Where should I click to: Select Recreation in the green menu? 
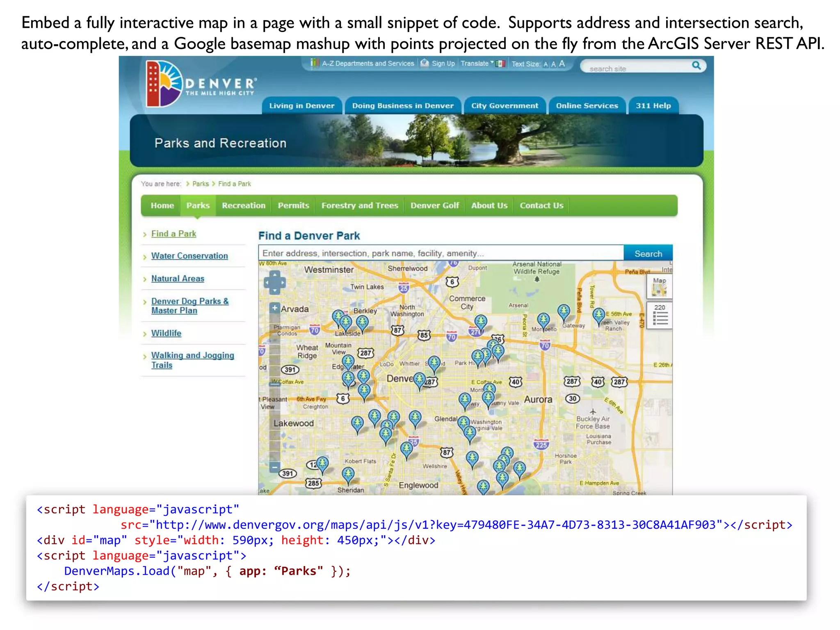click(244, 205)
